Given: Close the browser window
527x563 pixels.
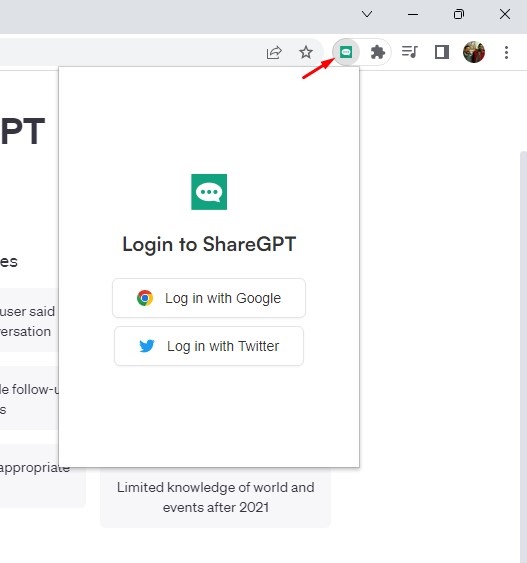Looking at the screenshot, I should 505,14.
